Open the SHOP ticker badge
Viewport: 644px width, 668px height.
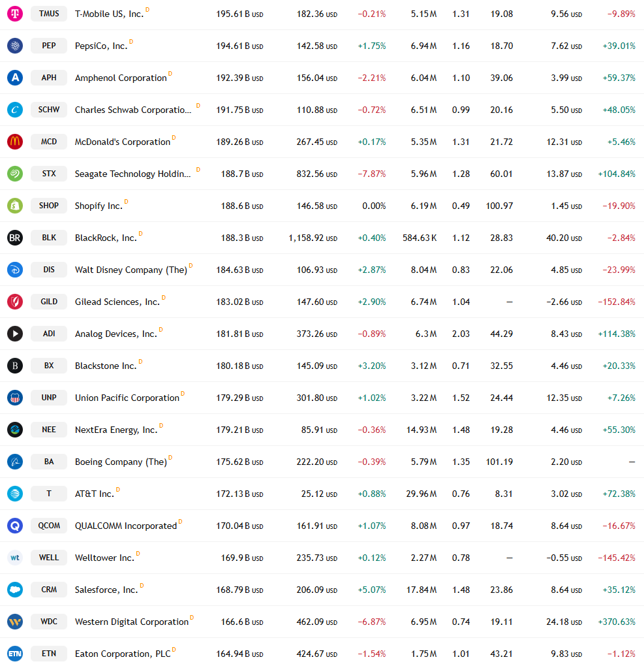tap(49, 205)
